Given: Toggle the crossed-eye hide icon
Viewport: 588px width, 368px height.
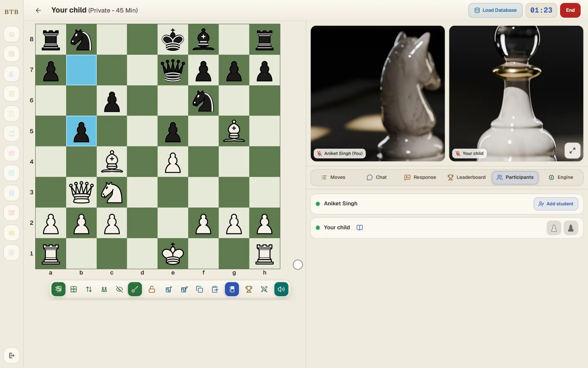Looking at the screenshot, I should coord(119,289).
